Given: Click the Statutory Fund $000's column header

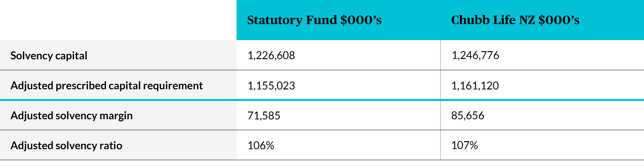Looking at the screenshot, I should 314,20.
